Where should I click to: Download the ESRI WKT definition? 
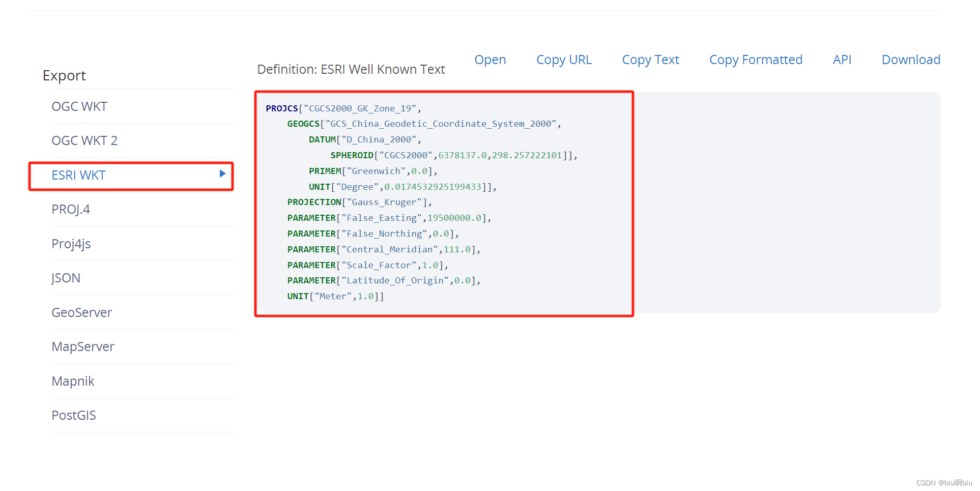coord(910,60)
